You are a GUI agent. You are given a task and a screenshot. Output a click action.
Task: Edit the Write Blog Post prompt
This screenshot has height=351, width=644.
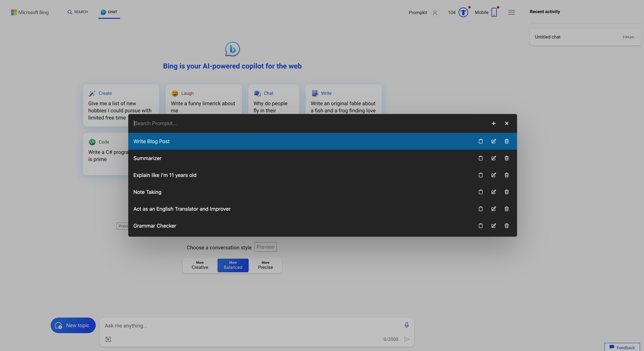pyautogui.click(x=494, y=141)
